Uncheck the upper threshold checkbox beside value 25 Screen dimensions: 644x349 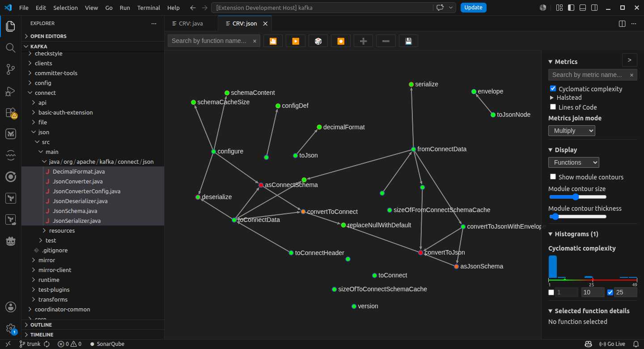click(610, 293)
